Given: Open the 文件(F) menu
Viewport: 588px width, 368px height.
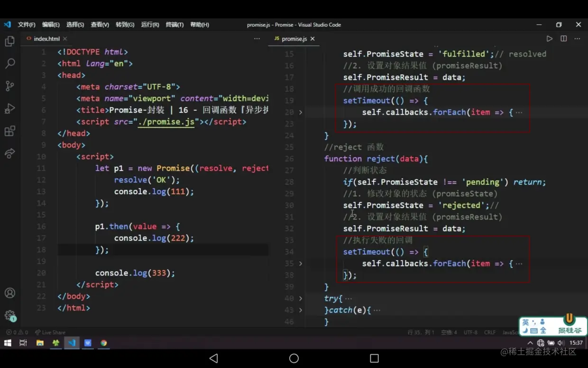Looking at the screenshot, I should (x=27, y=25).
